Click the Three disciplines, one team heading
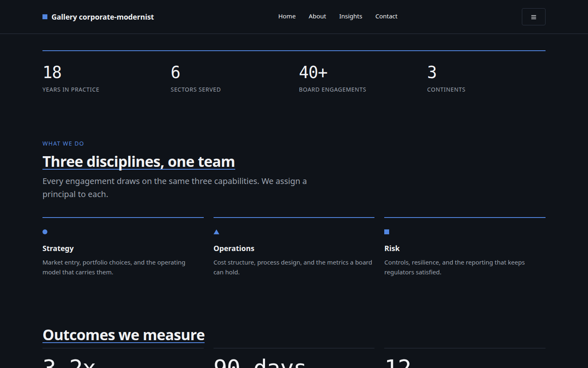Viewport: 588px width, 368px height. (139, 162)
